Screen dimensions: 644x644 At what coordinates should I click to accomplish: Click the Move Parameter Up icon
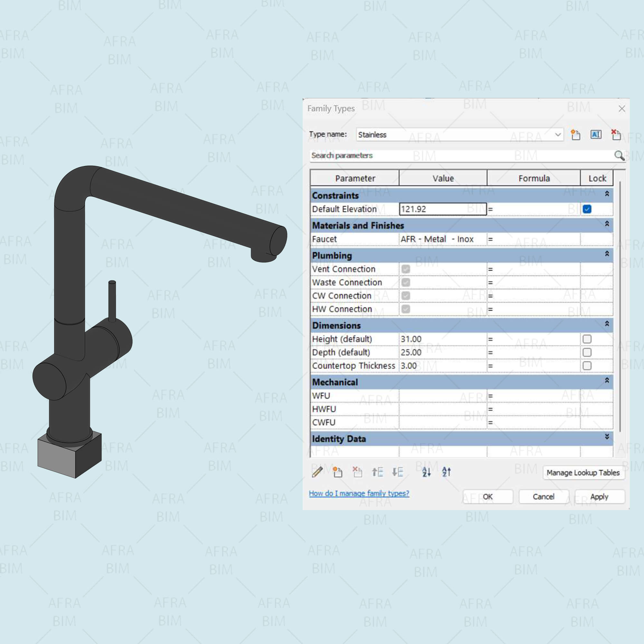coord(377,472)
